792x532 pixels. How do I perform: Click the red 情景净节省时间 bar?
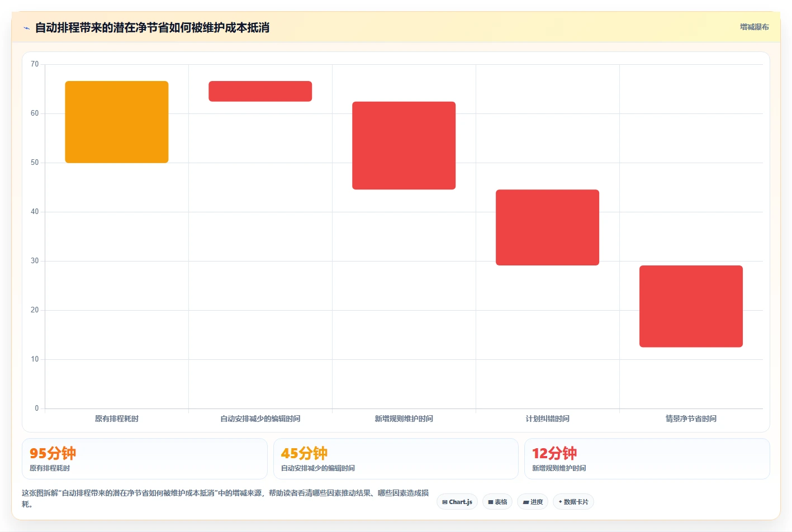[691, 306]
